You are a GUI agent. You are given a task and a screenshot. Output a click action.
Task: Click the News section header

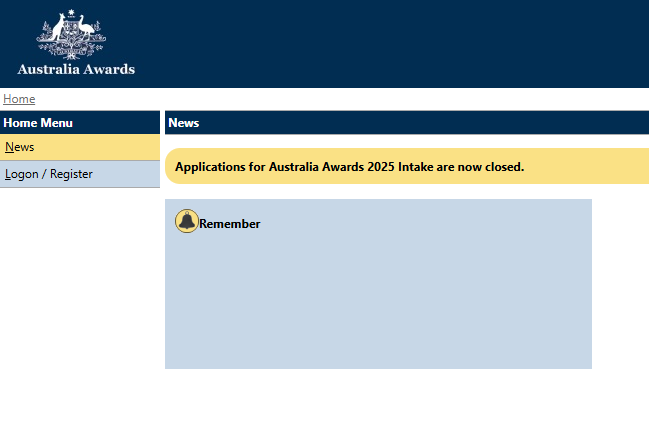407,122
